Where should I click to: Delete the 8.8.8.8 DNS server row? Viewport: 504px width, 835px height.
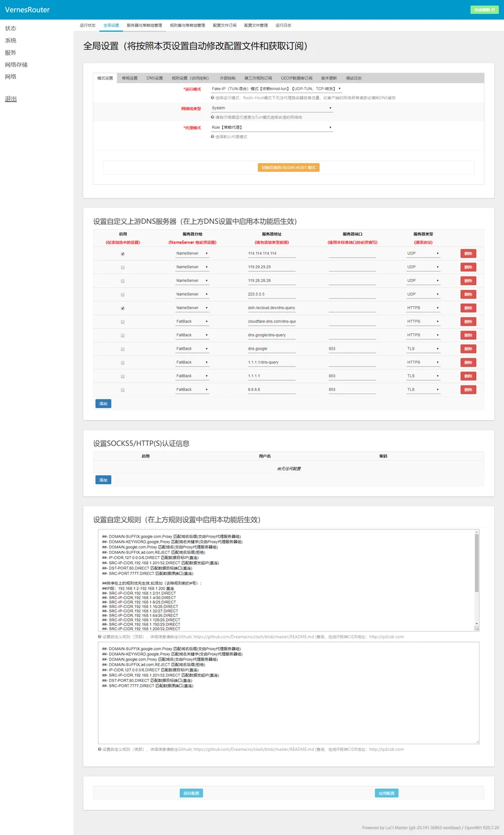(468, 390)
